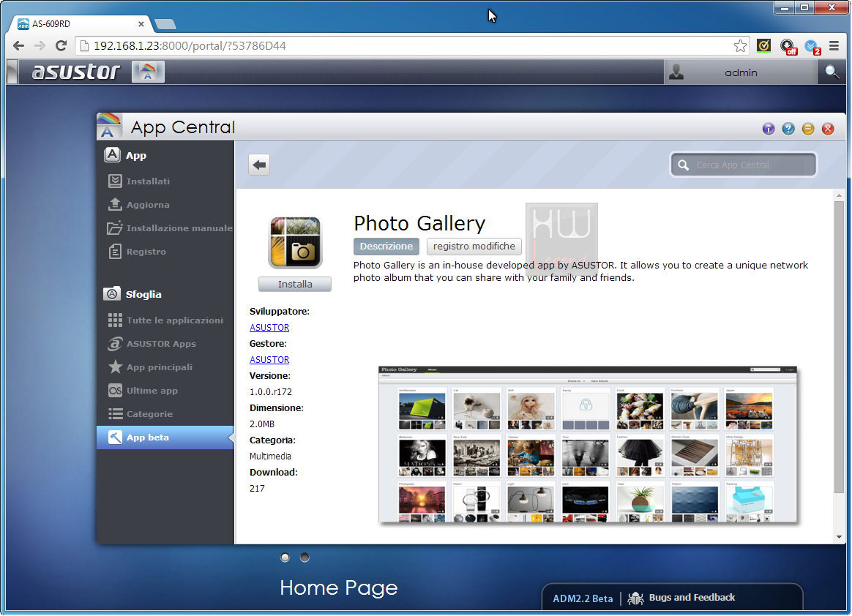The image size is (852, 616).
Task: Select the App Central icon in the ADM top bar
Action: pos(148,72)
